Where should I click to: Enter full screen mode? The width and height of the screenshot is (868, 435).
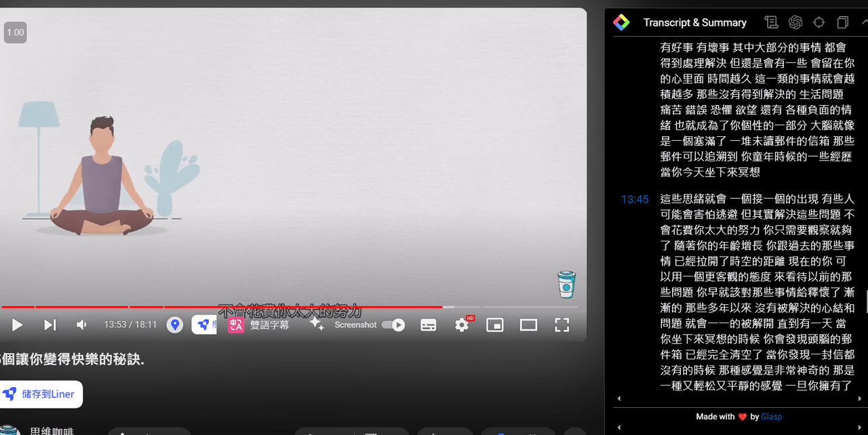tap(561, 325)
